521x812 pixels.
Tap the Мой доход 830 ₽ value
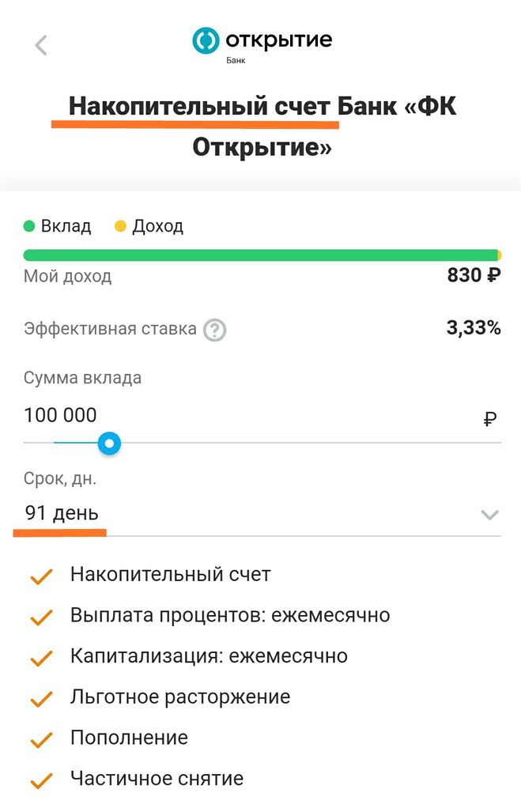tap(474, 276)
